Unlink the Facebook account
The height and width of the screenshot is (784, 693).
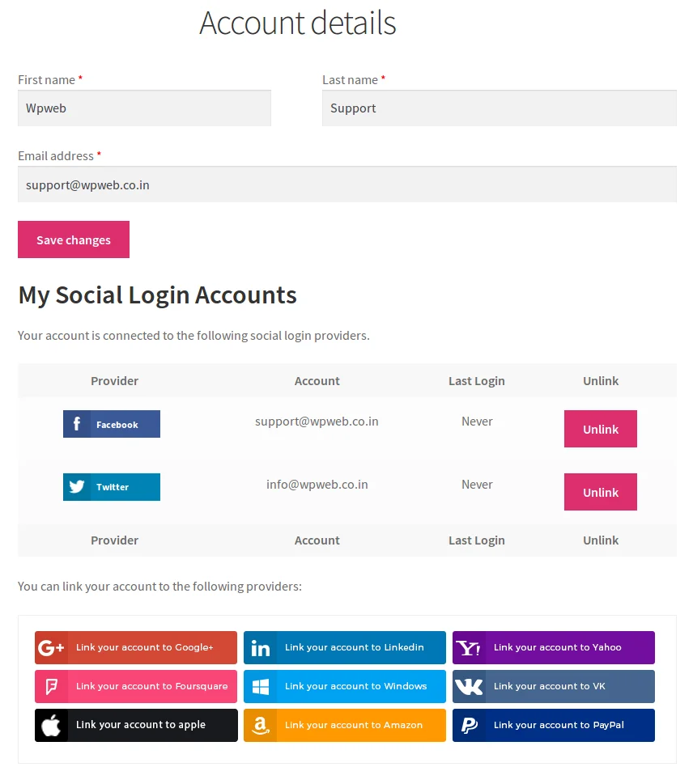pos(600,429)
